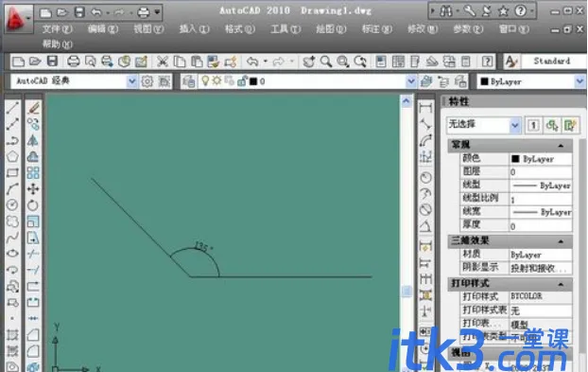Image resolution: width=588 pixels, height=372 pixels.
Task: Open the 格式(O) menu
Action: tap(240, 29)
